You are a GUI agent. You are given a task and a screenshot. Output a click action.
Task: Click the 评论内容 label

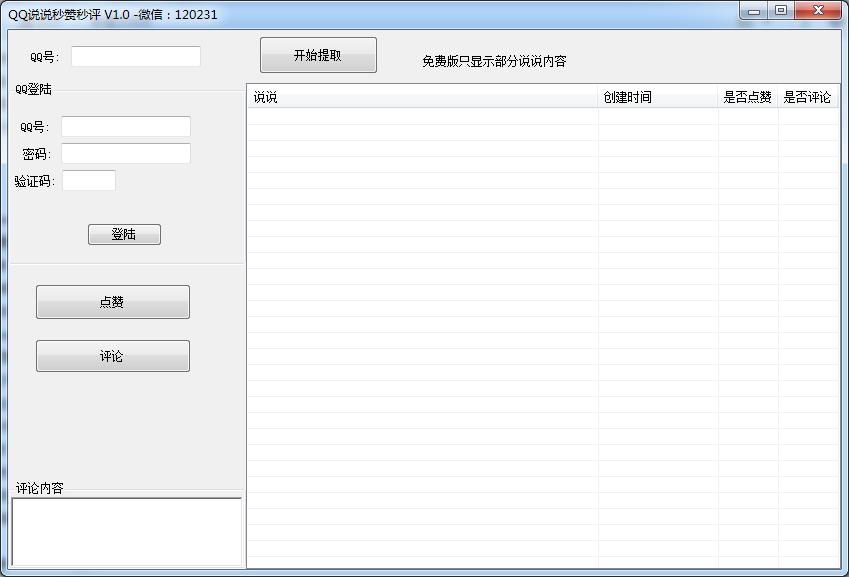(x=40, y=488)
